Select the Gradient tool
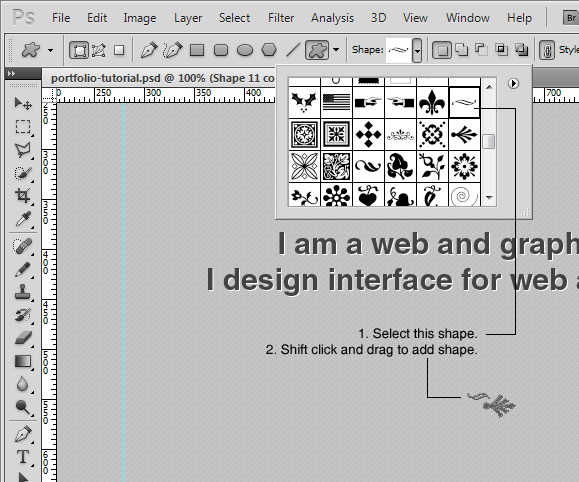579x482 pixels. [23, 361]
